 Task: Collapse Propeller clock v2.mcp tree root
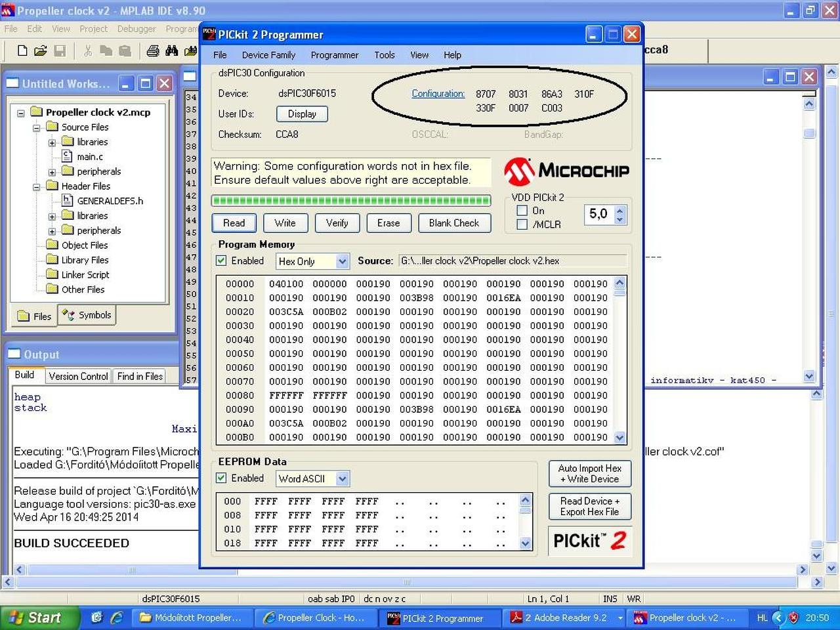tap(21, 113)
